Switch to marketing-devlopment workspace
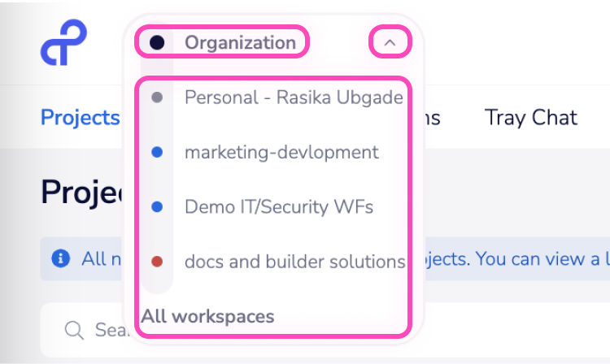The image size is (610, 364). (x=281, y=152)
